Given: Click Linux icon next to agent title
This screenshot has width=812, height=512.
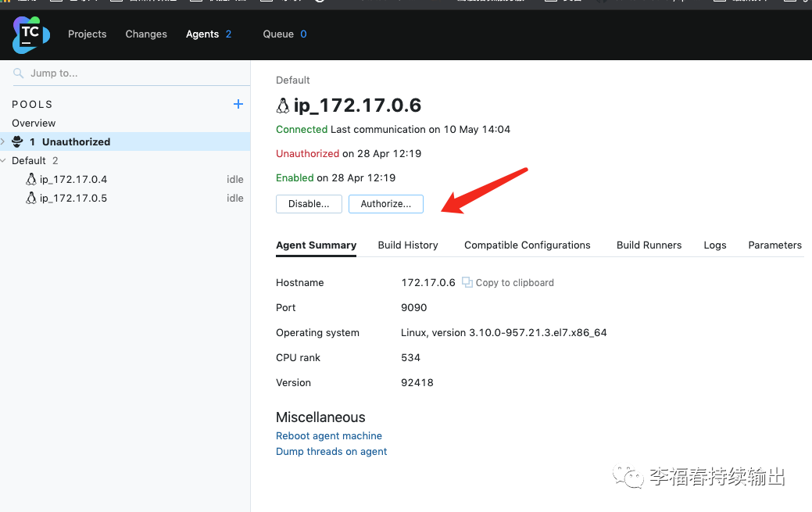Looking at the screenshot, I should (283, 106).
